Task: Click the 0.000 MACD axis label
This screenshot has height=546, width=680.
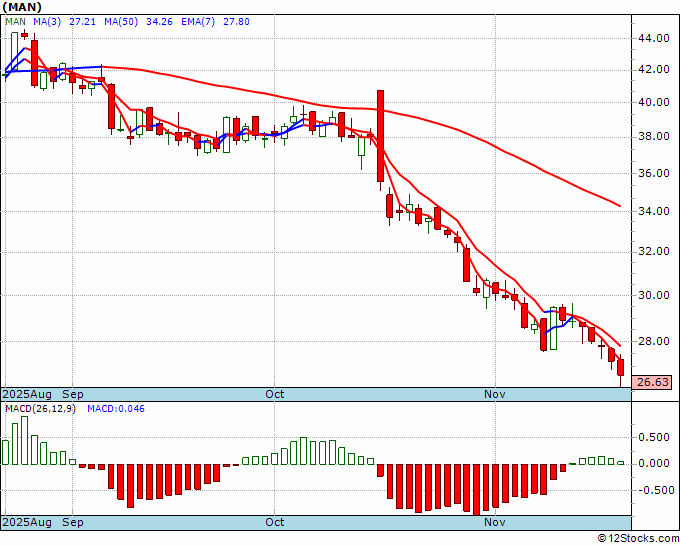Action: [654, 464]
